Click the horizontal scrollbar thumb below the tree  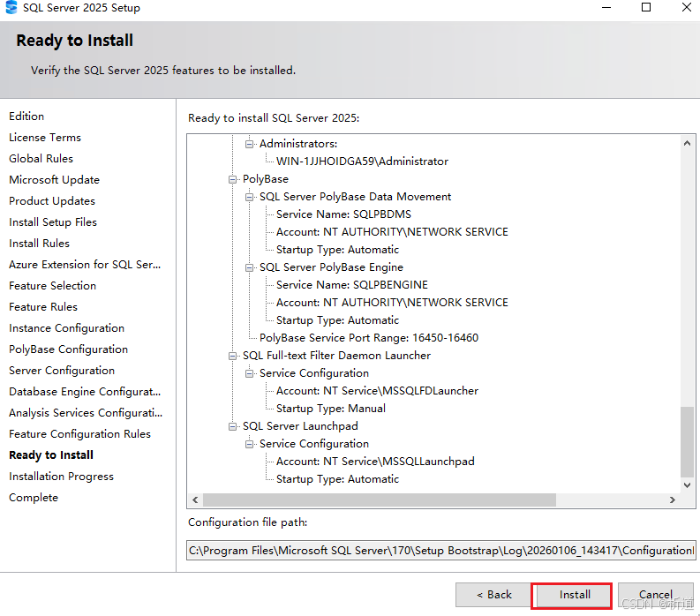point(380,500)
